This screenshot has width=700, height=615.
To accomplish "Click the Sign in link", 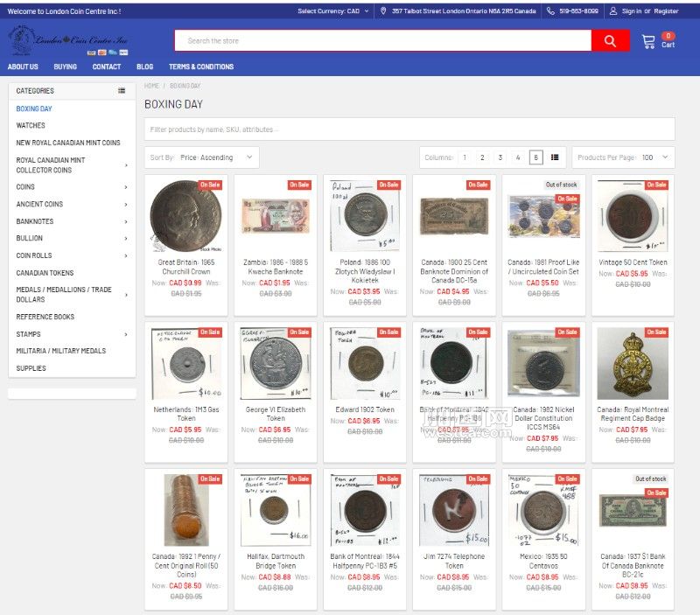I will click(631, 10).
